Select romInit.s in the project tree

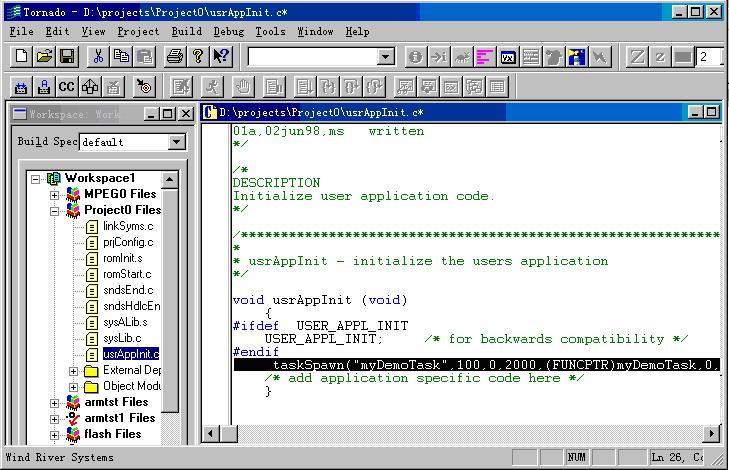pyautogui.click(x=123, y=258)
